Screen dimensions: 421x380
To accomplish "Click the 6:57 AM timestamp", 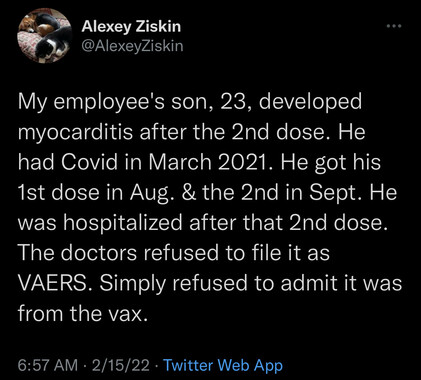I will coord(47,365).
